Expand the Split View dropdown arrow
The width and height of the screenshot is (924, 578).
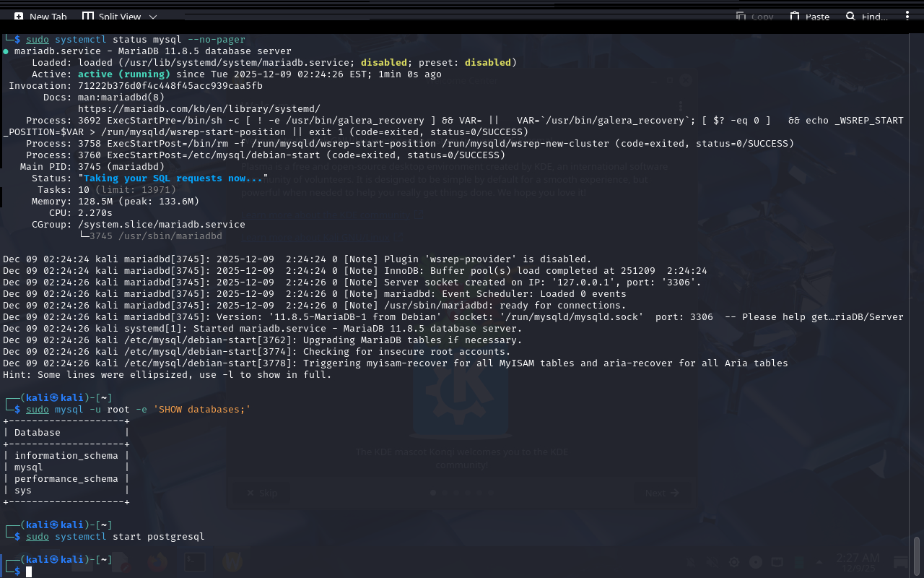tap(153, 17)
